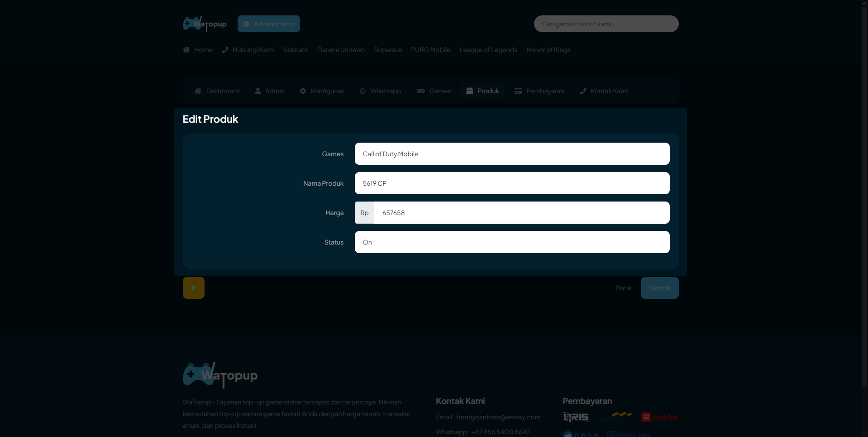
Task: Focus the Cari games favorit search box
Action: click(x=606, y=24)
